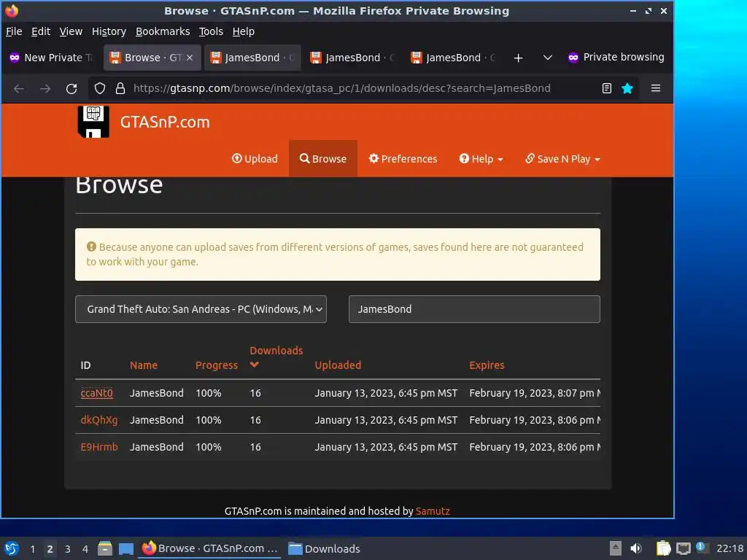Image resolution: width=747 pixels, height=560 pixels.
Task: Sort table by Expires column
Action: point(487,365)
